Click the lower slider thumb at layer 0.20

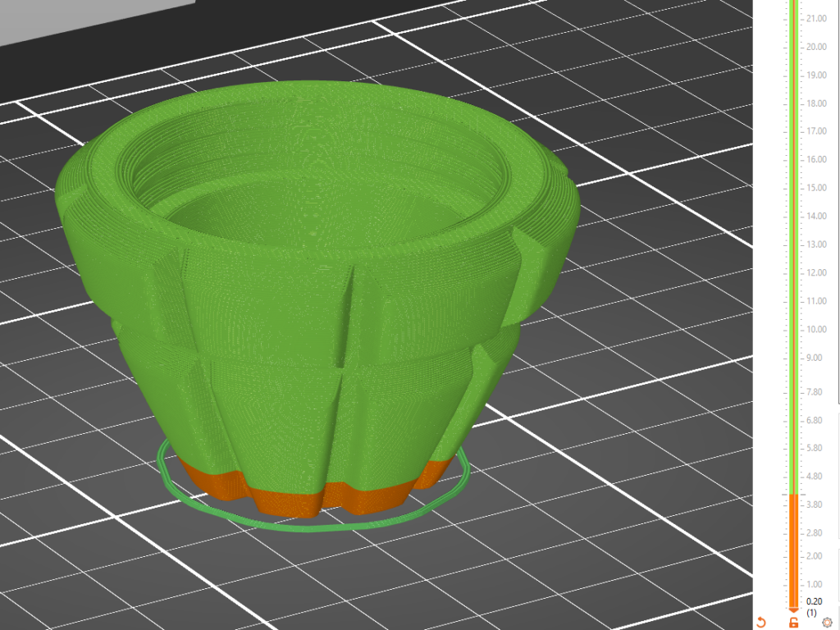pos(793,609)
